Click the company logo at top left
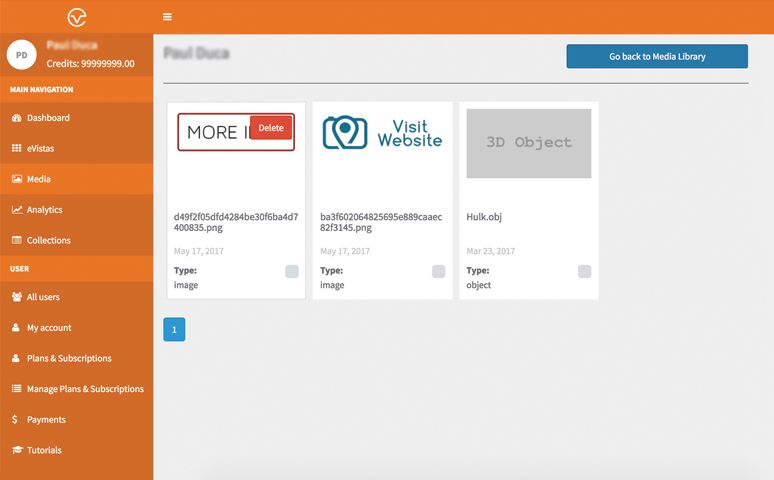Image resolution: width=774 pixels, height=480 pixels. (76, 17)
